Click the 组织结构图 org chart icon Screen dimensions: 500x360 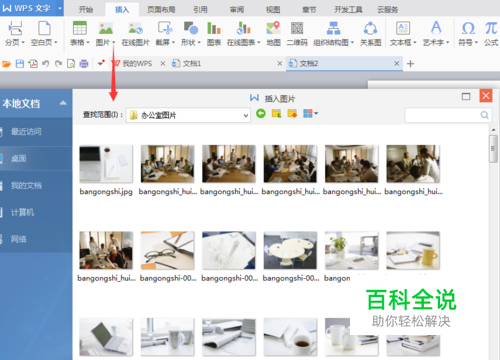(333, 28)
